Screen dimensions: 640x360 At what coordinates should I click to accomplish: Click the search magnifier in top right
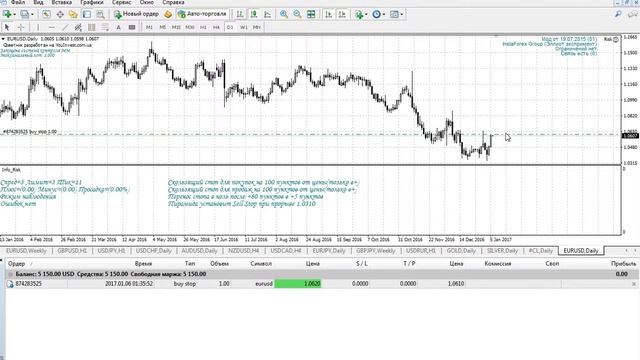(x=618, y=14)
